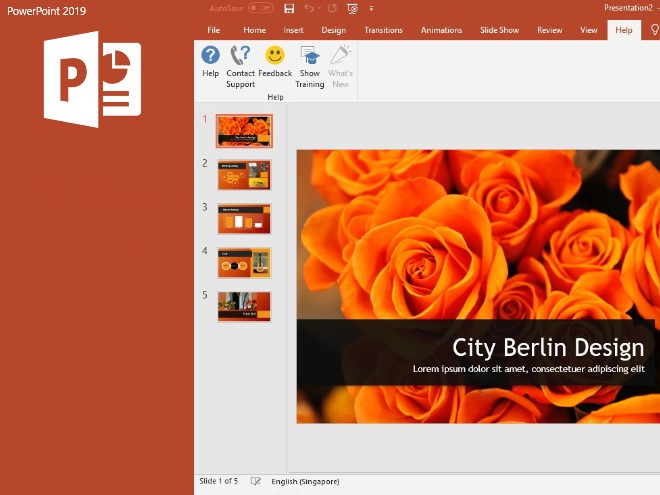Click English (Singapore) language button
The height and width of the screenshot is (495, 660).
click(x=305, y=481)
